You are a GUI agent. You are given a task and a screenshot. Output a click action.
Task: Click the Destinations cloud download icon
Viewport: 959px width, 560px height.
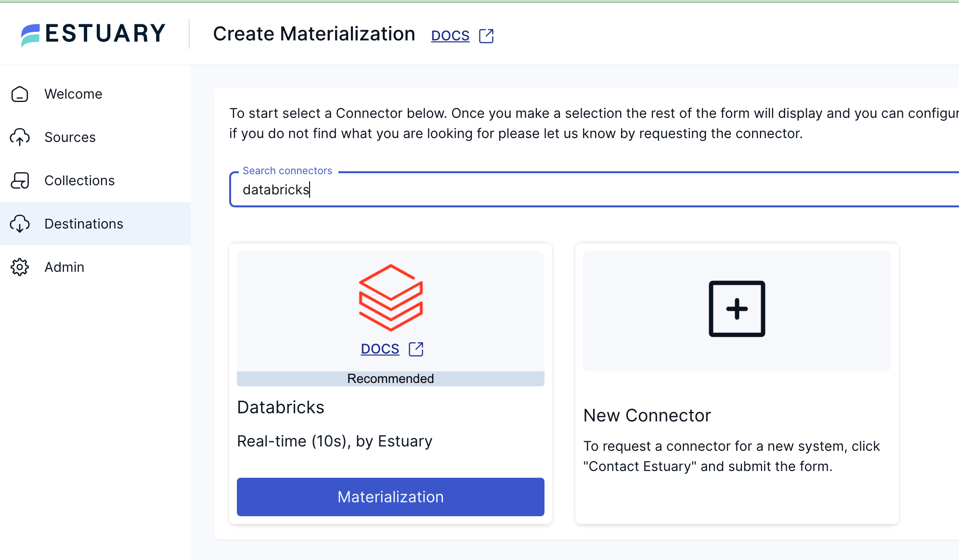coord(20,224)
